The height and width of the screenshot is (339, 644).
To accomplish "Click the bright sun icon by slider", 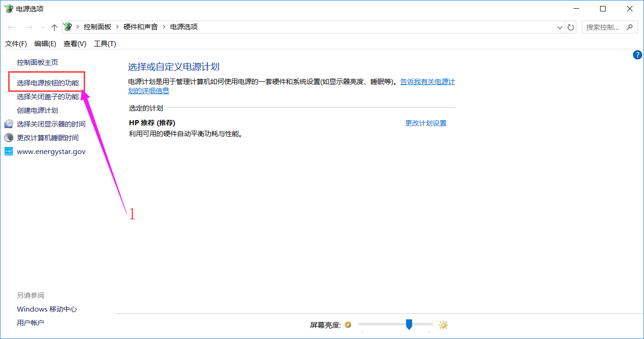I will point(443,325).
